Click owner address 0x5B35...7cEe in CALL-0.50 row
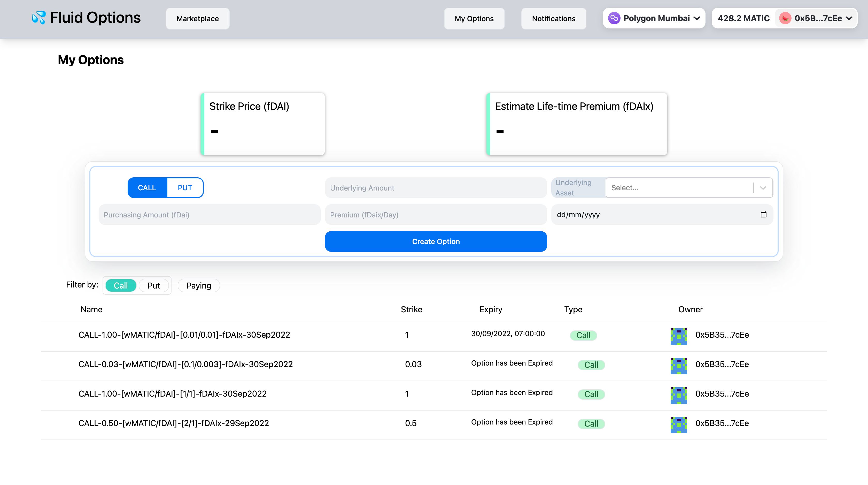This screenshot has height=485, width=868. 722,423
